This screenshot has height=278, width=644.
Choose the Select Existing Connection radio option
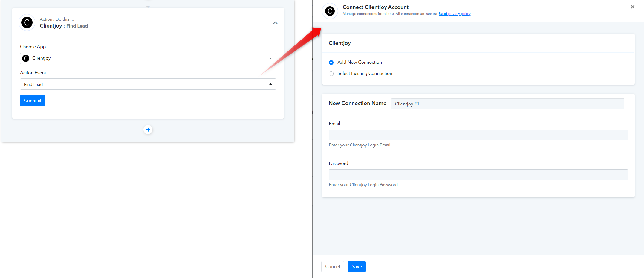(331, 74)
